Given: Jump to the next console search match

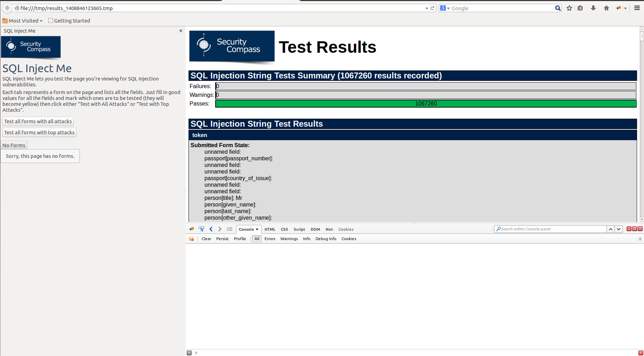Looking at the screenshot, I should click(619, 229).
